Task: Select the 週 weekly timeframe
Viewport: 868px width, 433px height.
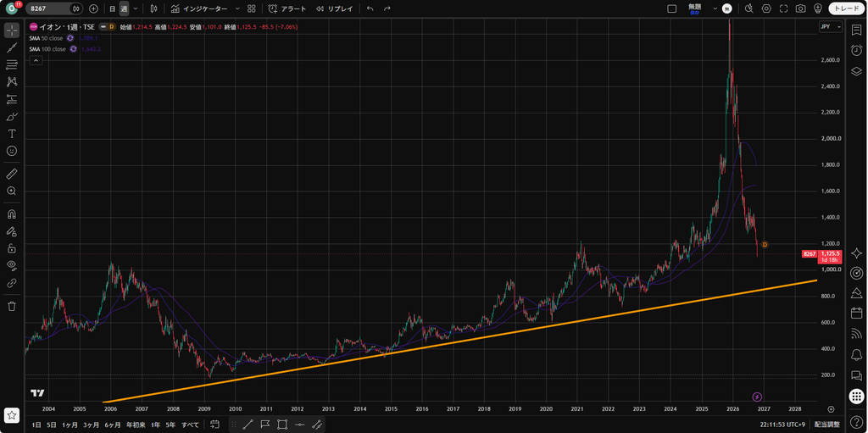Action: [x=124, y=8]
